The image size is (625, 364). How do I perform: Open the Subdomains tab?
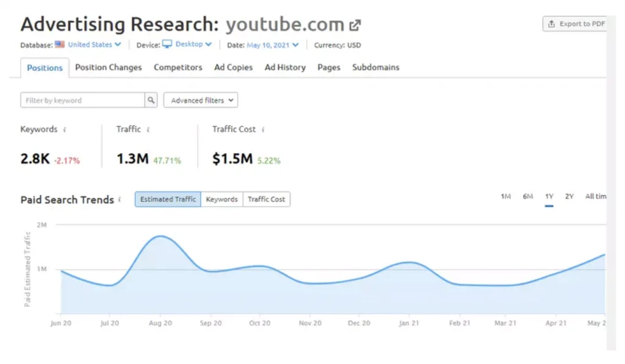(x=375, y=67)
